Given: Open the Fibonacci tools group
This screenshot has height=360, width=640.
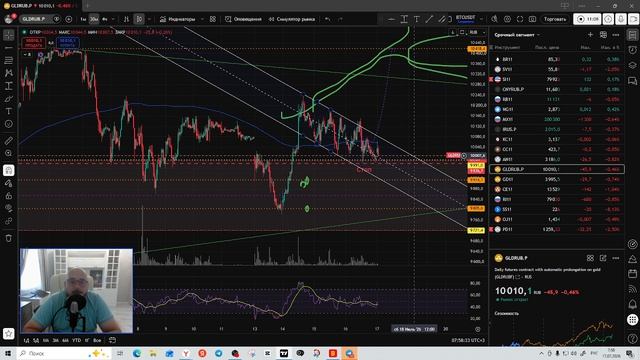Looking at the screenshot, I should pyautogui.click(x=9, y=60).
